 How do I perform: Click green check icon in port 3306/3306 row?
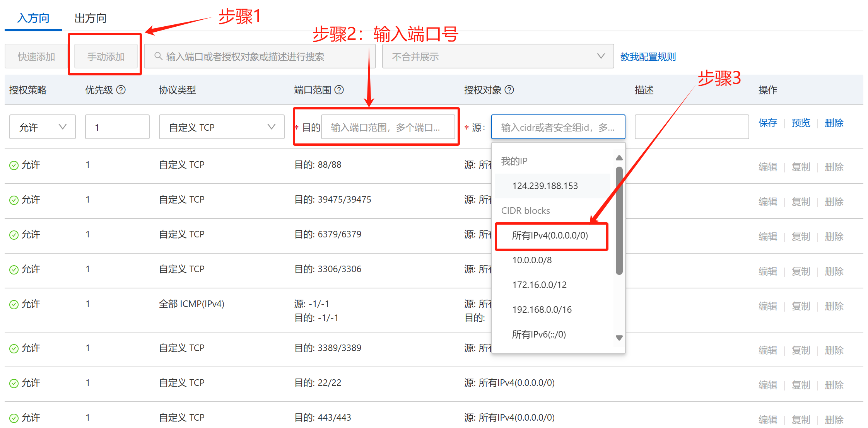pyautogui.click(x=14, y=270)
